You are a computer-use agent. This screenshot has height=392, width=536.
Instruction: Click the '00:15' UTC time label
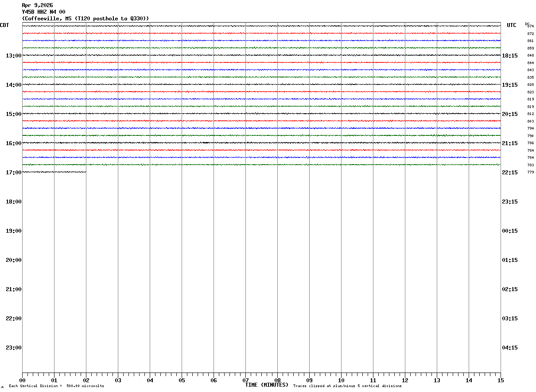[x=510, y=231]
